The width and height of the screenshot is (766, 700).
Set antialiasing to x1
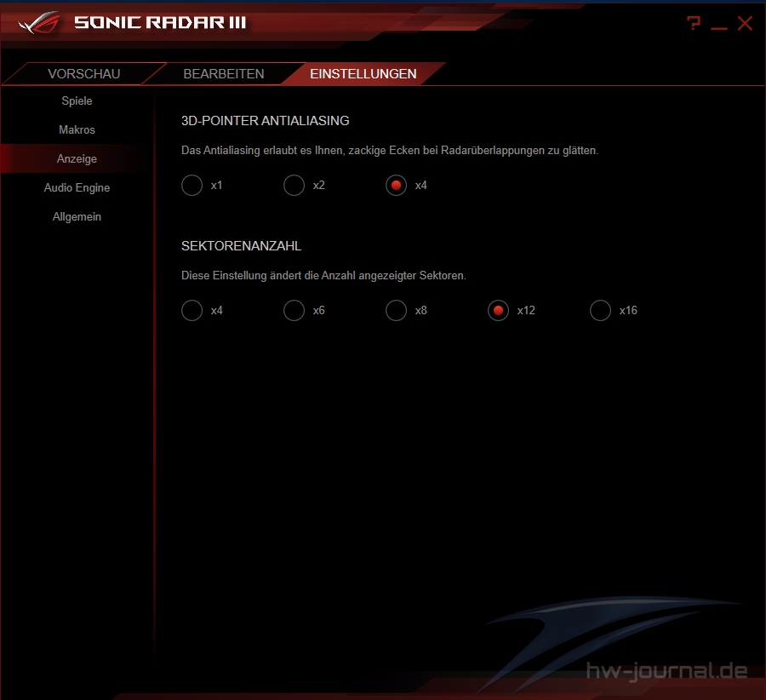(192, 186)
